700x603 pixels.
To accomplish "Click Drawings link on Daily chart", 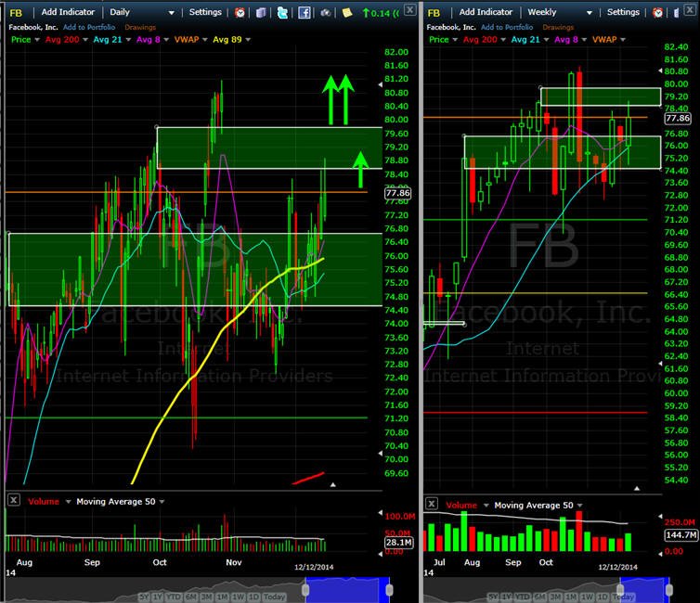I will tap(140, 27).
